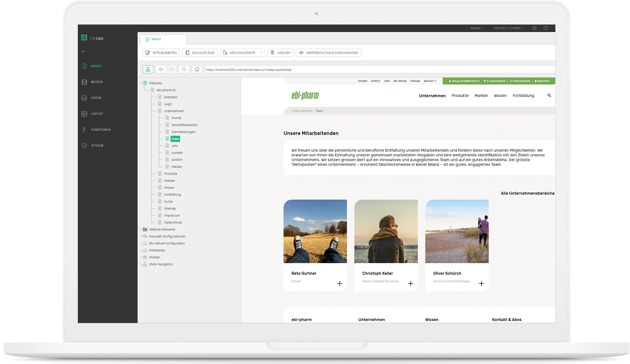The height and width of the screenshot is (364, 630).
Task: Toggle the site tree view button
Action: click(148, 70)
